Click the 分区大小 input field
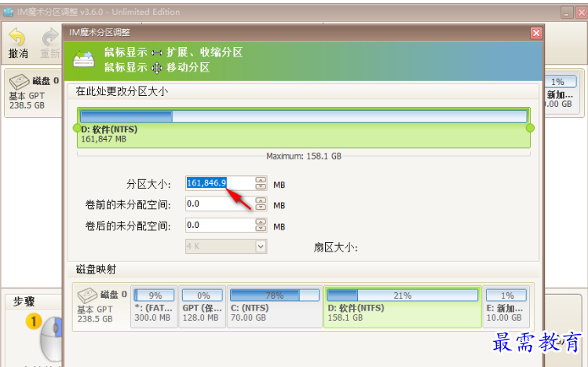 pyautogui.click(x=221, y=183)
